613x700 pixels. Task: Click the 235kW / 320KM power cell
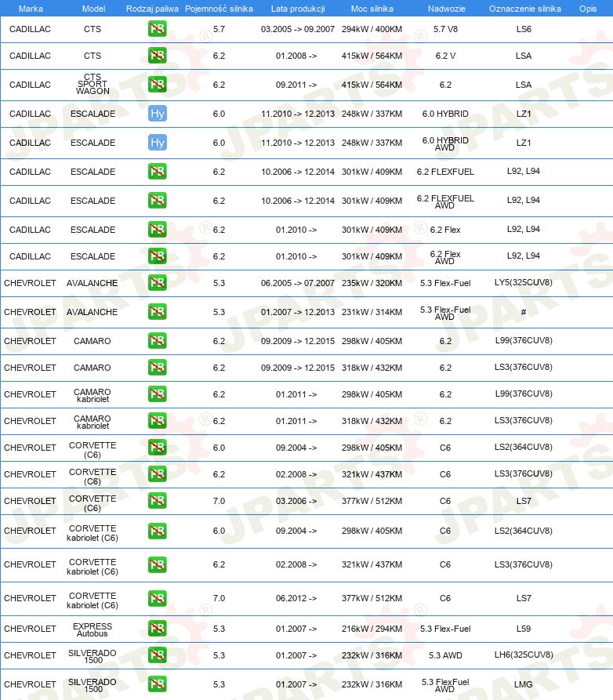pos(372,283)
